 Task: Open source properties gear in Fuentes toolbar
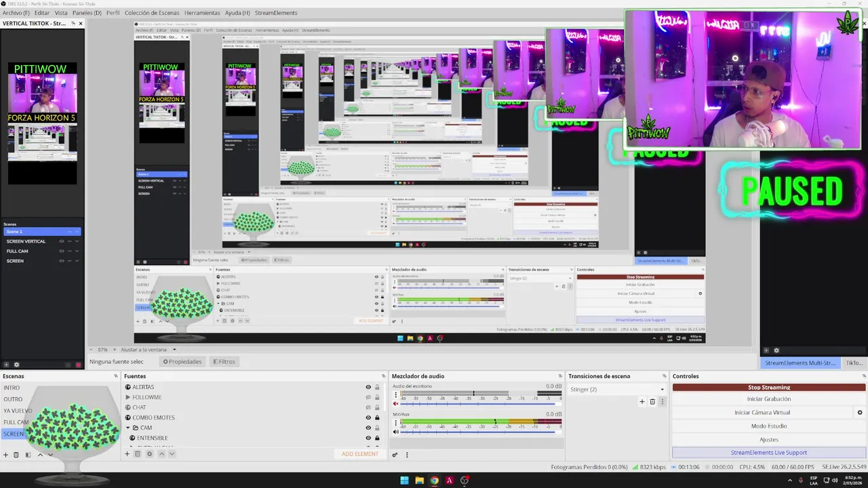point(149,454)
